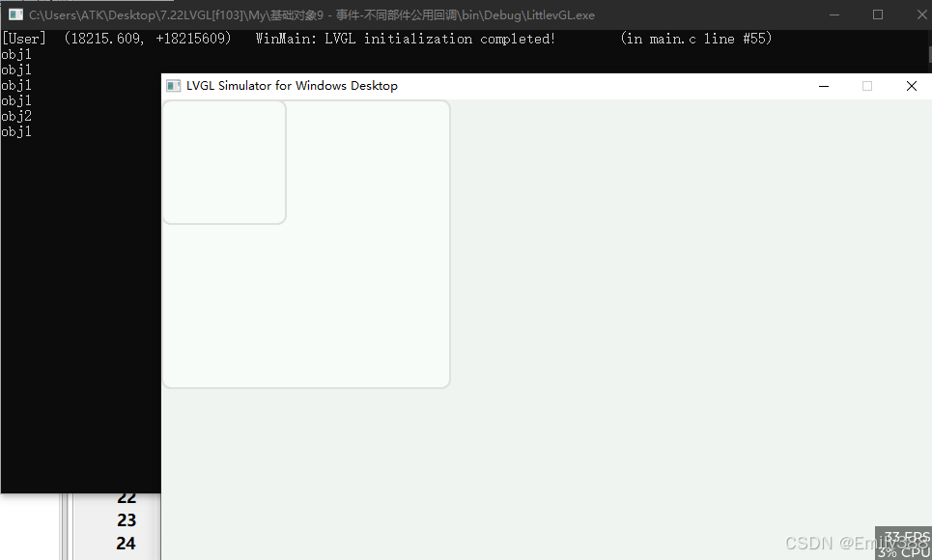The width and height of the screenshot is (932, 560).
Task: Select the topmost obj1 line in console output
Action: coord(16,54)
